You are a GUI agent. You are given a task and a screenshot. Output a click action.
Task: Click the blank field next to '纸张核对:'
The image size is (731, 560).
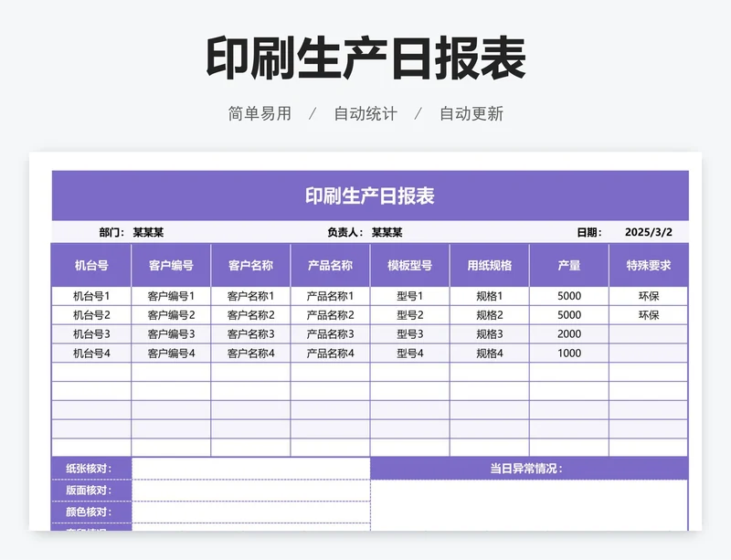(250, 468)
